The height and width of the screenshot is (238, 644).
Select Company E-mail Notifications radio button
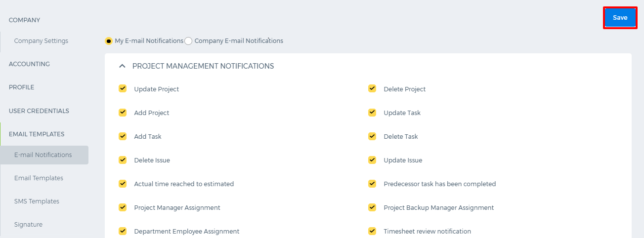(x=188, y=41)
